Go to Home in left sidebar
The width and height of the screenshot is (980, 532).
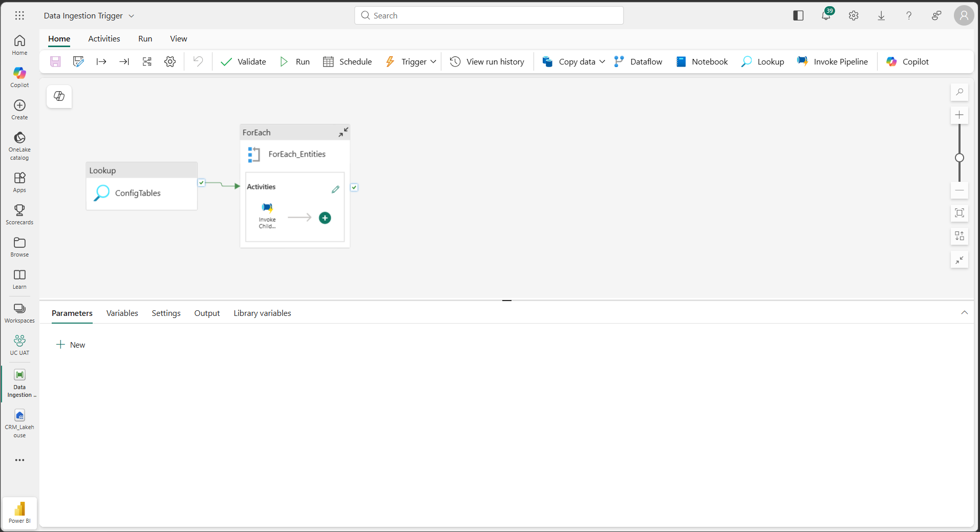click(x=19, y=45)
